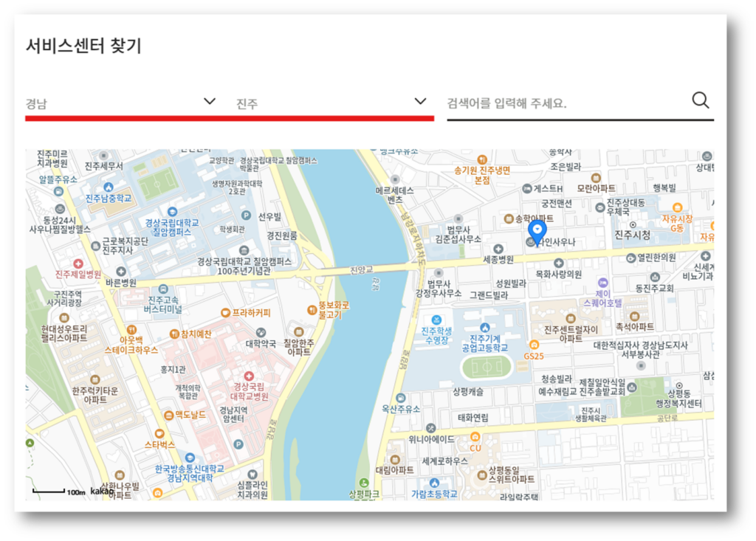Click the magnifying glass search icon

pos(701,100)
